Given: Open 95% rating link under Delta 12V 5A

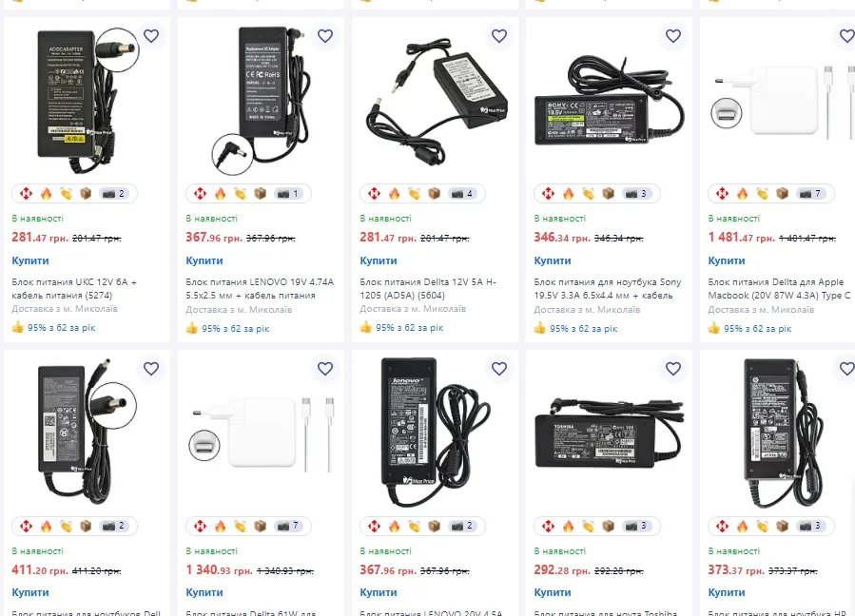Looking at the screenshot, I should click(409, 328).
